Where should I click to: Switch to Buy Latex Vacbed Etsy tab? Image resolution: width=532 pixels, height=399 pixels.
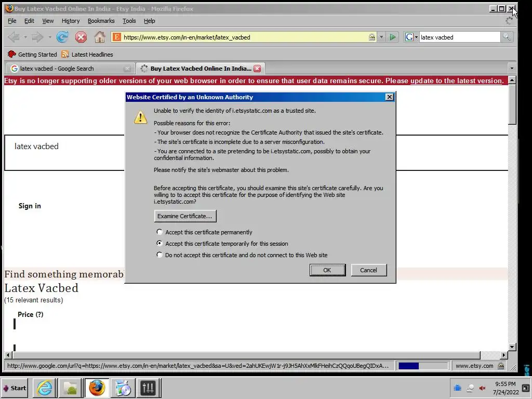click(x=201, y=69)
